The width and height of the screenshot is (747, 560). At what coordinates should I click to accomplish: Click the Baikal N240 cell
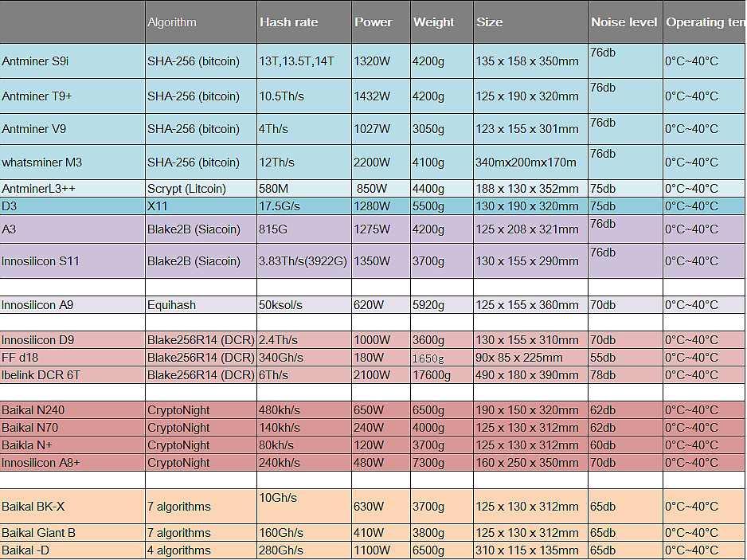72,410
